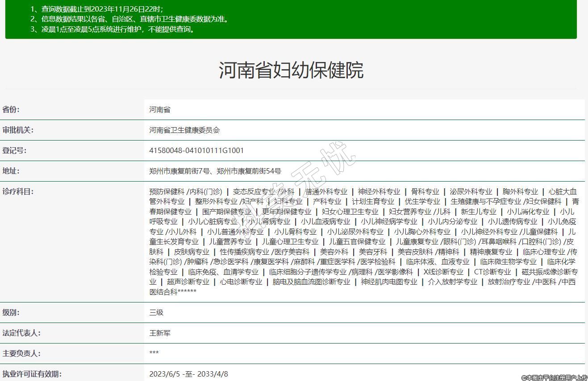Click 超声诊断专业 in the department list
The height and width of the screenshot is (381, 588).
click(x=188, y=282)
